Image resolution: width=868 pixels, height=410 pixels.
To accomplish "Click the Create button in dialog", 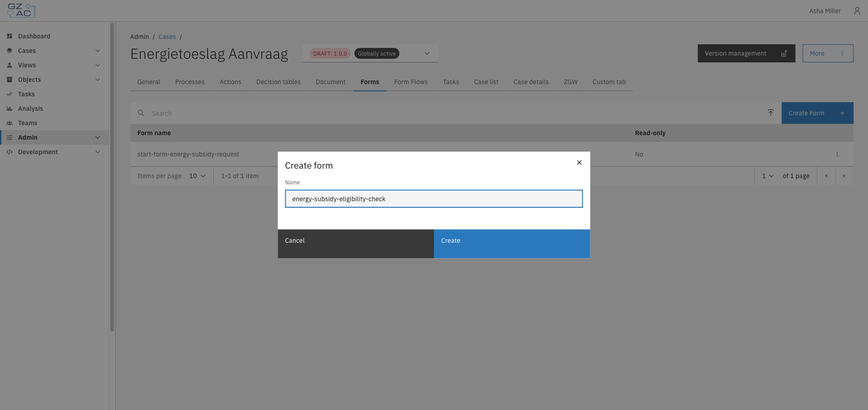I will (x=512, y=244).
